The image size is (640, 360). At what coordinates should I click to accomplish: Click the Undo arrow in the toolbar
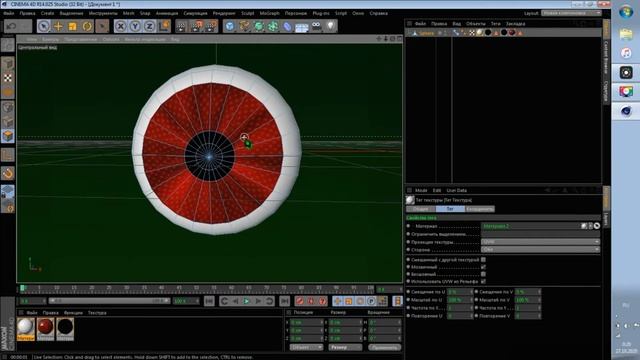click(x=11, y=26)
